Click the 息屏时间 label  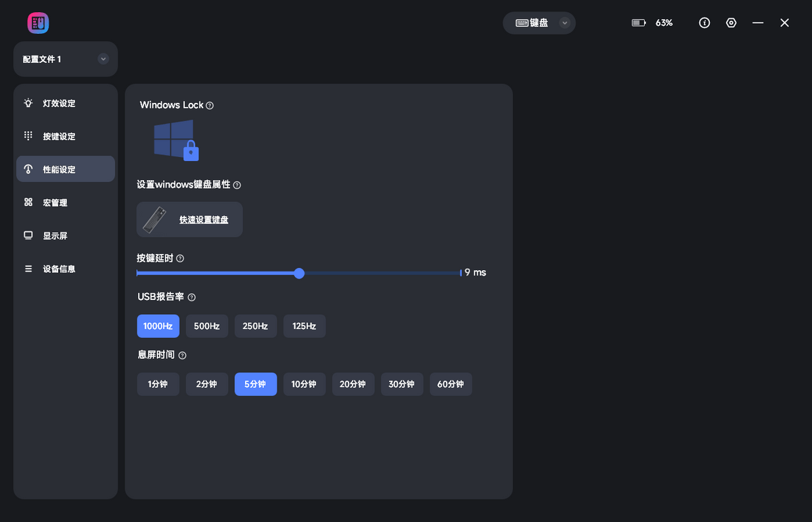(x=156, y=355)
